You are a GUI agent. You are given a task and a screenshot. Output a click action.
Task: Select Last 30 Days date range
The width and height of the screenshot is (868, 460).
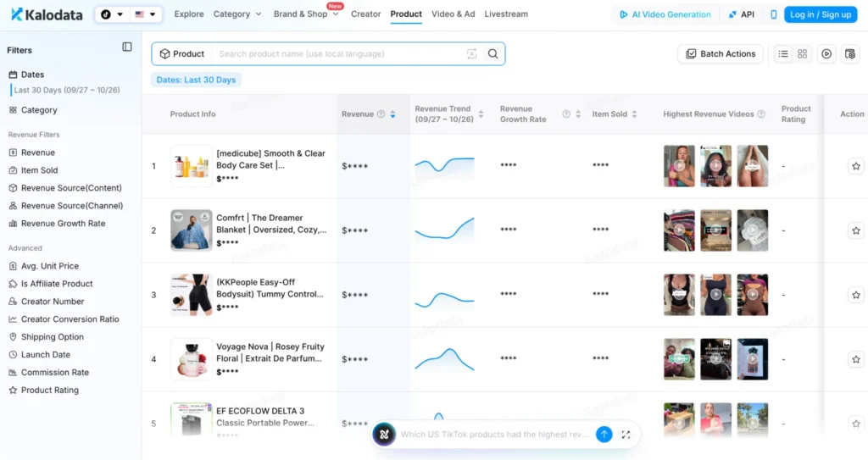67,90
